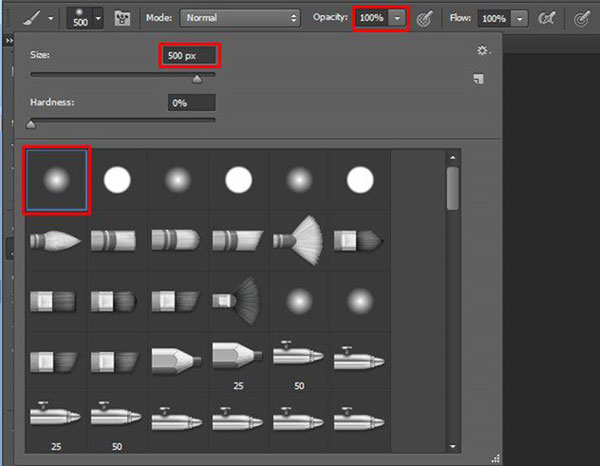Select the Flat Blunt Short Stiff brush

(53, 301)
